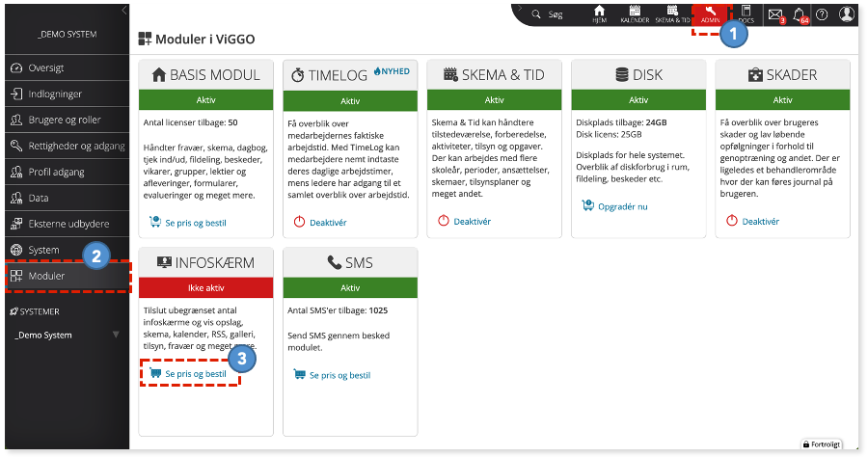Click the NYHED badge on TIMELOG
868x457 pixels.
(392, 71)
